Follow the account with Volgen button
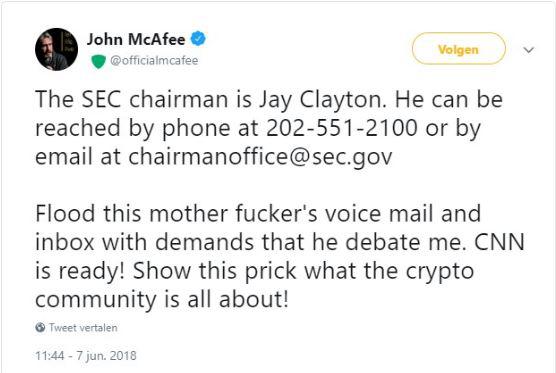The height and width of the screenshot is (373, 556). [x=458, y=49]
